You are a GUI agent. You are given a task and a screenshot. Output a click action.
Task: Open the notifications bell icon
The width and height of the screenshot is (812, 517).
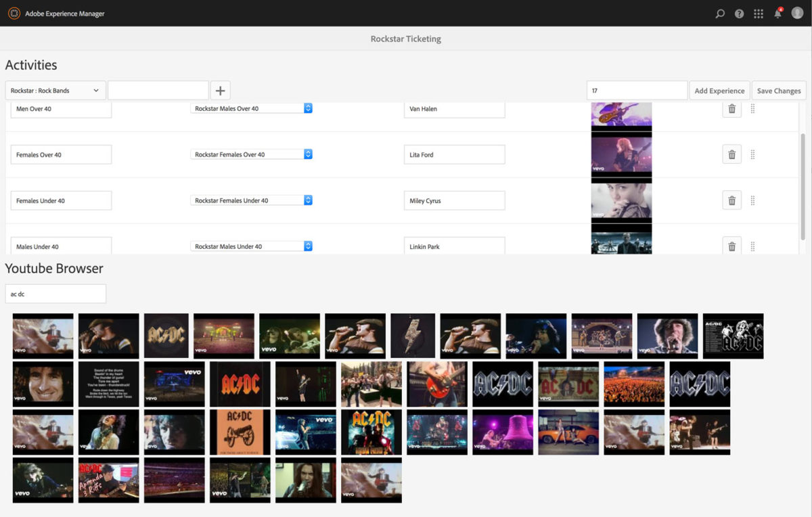pos(777,14)
